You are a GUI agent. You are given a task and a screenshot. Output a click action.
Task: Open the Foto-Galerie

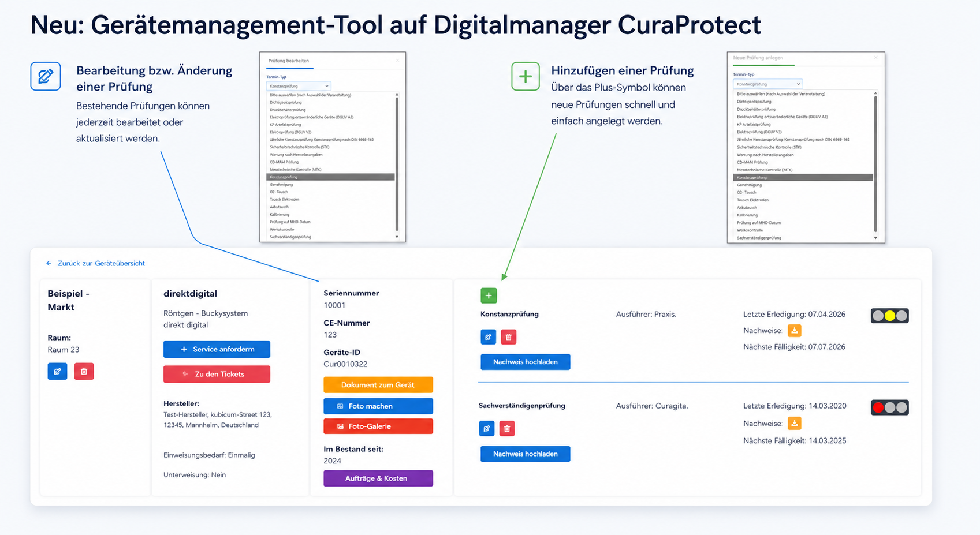378,426
